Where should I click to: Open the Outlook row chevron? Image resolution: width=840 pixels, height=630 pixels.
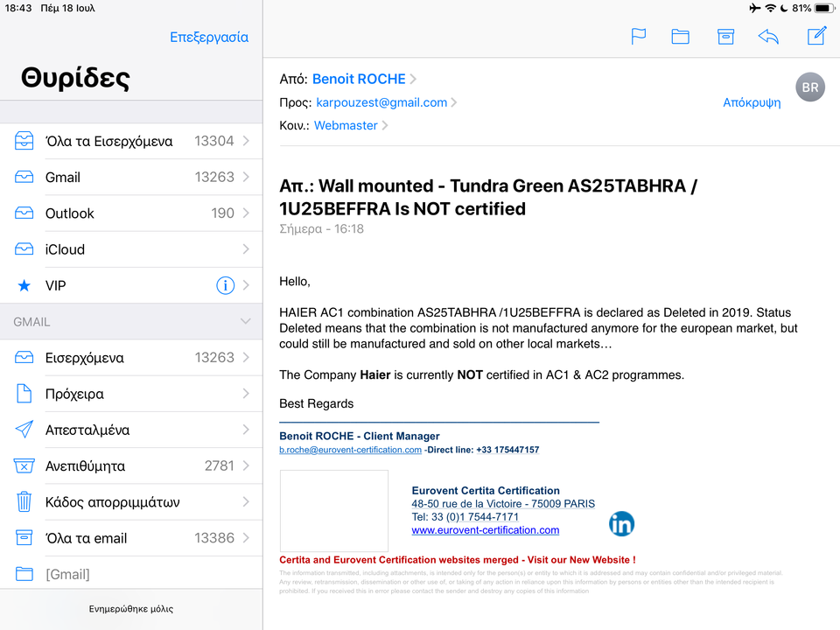point(246,213)
